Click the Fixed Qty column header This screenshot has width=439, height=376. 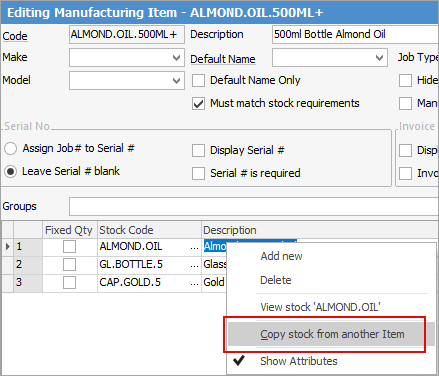point(70,230)
